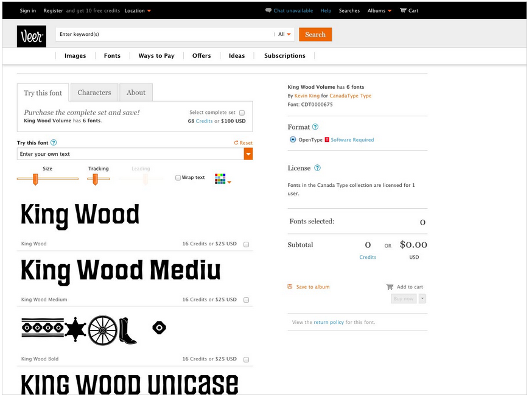The width and height of the screenshot is (532, 400).
Task: Open the Help link
Action: point(326,10)
